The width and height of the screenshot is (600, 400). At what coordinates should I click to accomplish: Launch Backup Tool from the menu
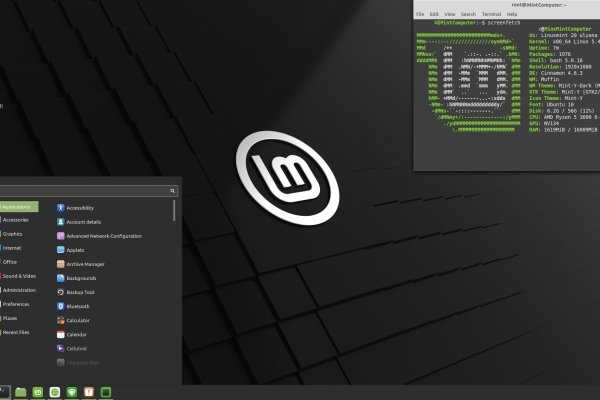(x=80, y=292)
